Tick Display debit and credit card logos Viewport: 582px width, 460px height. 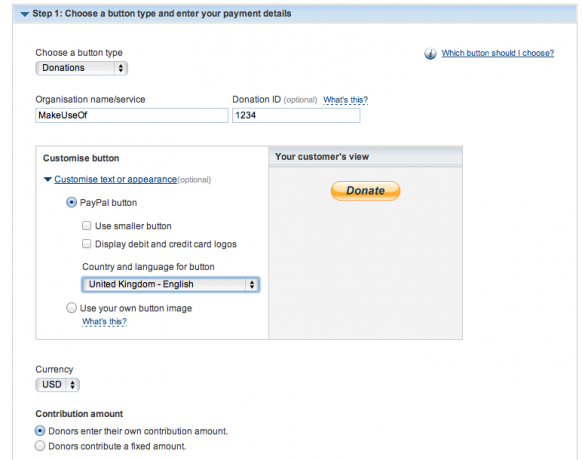pyautogui.click(x=86, y=244)
